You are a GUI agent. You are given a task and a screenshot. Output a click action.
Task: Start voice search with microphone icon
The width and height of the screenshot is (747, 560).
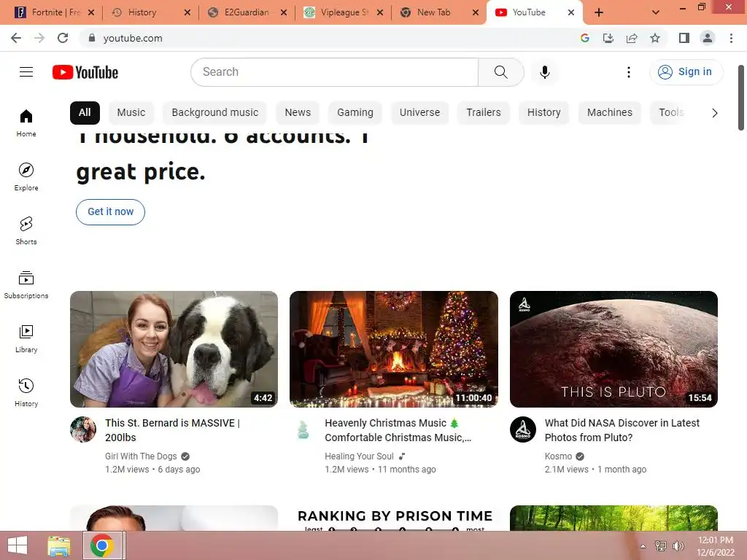click(x=544, y=72)
